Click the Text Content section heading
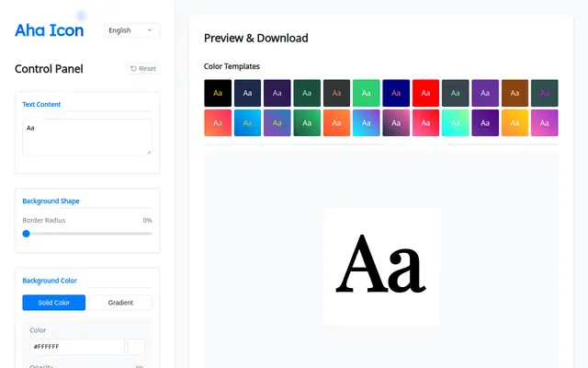This screenshot has width=588, height=368. (41, 104)
